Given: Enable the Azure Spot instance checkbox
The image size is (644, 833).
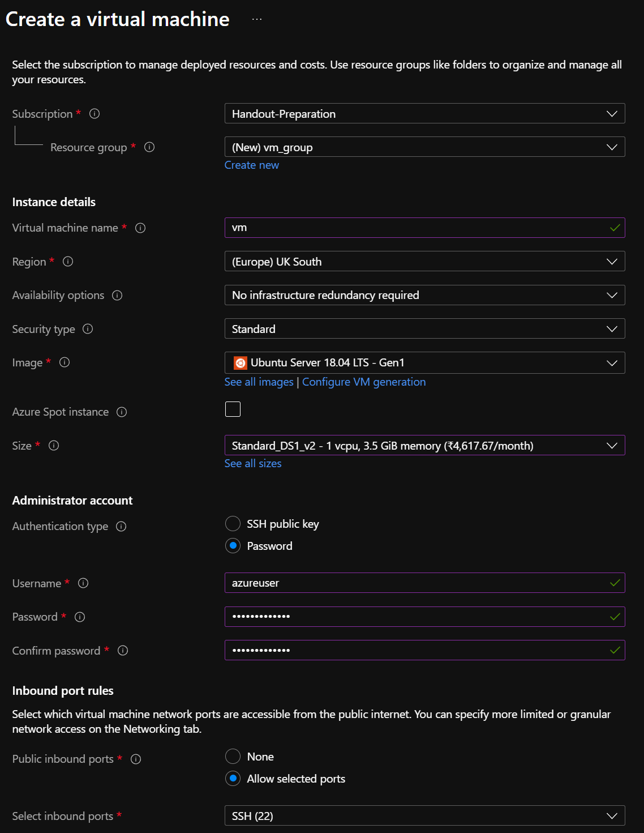Looking at the screenshot, I should [233, 409].
